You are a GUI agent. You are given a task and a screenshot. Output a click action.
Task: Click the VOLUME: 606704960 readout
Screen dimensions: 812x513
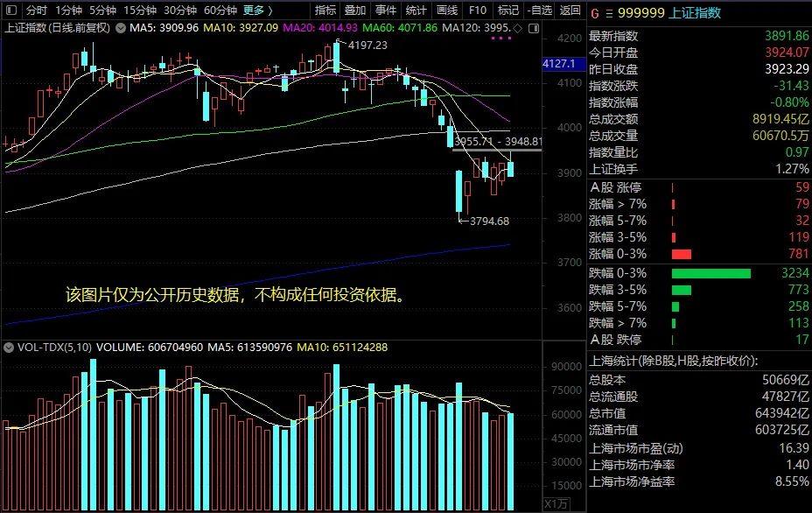(150, 348)
